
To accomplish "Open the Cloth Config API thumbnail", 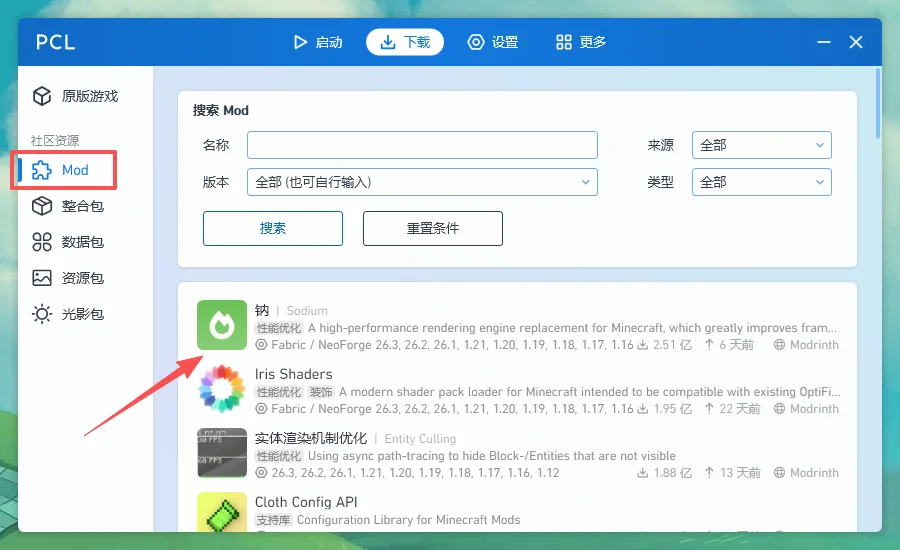I will pyautogui.click(x=222, y=512).
